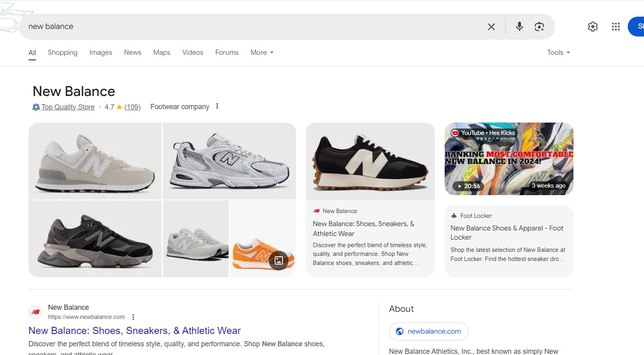Viewport: 644px width, 355px height.
Task: Open the beige New Balance 574 shoe image
Action: point(95,161)
